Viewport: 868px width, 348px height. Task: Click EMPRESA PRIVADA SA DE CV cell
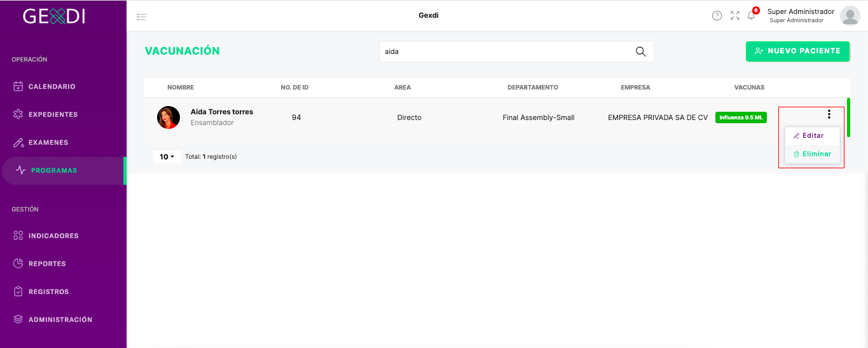(658, 117)
